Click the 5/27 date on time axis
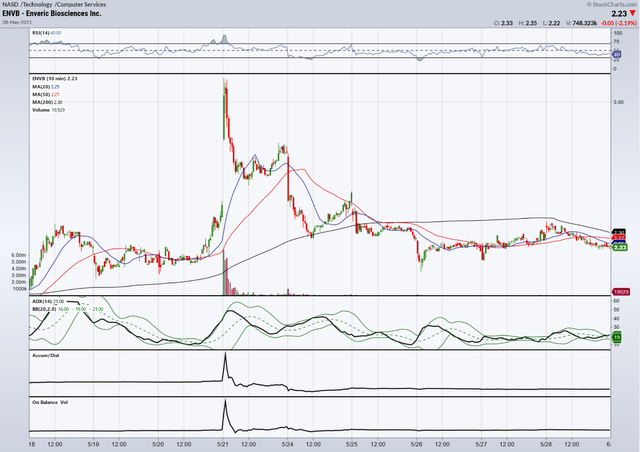This screenshot has width=640, height=452. (x=481, y=444)
